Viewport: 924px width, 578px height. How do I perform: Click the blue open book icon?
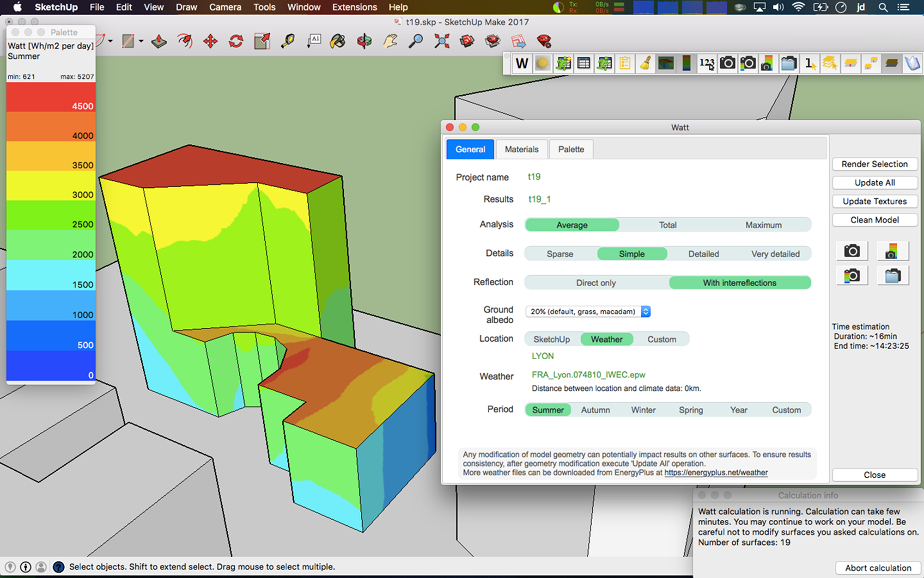pyautogui.click(x=912, y=63)
